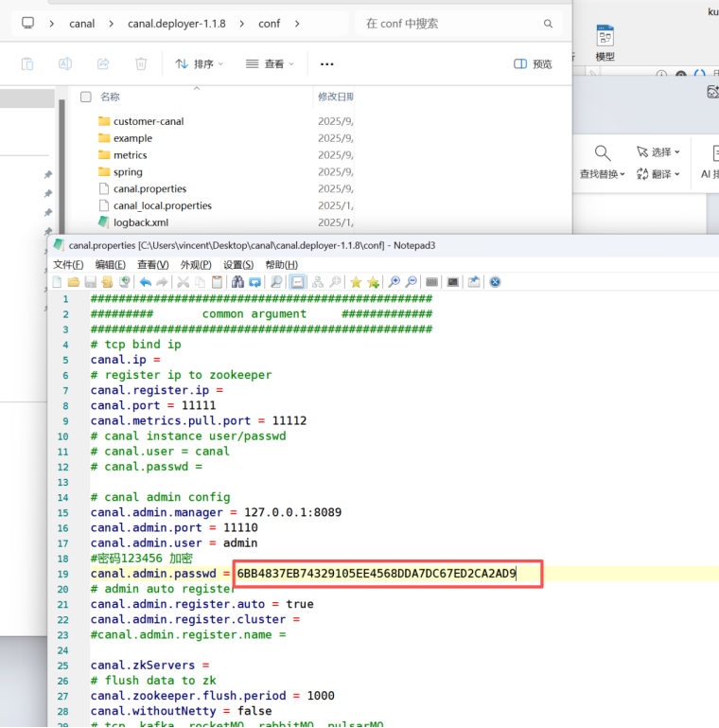Open 查找替换 dropdown in the background app
This screenshot has width=719, height=728.
click(x=602, y=162)
